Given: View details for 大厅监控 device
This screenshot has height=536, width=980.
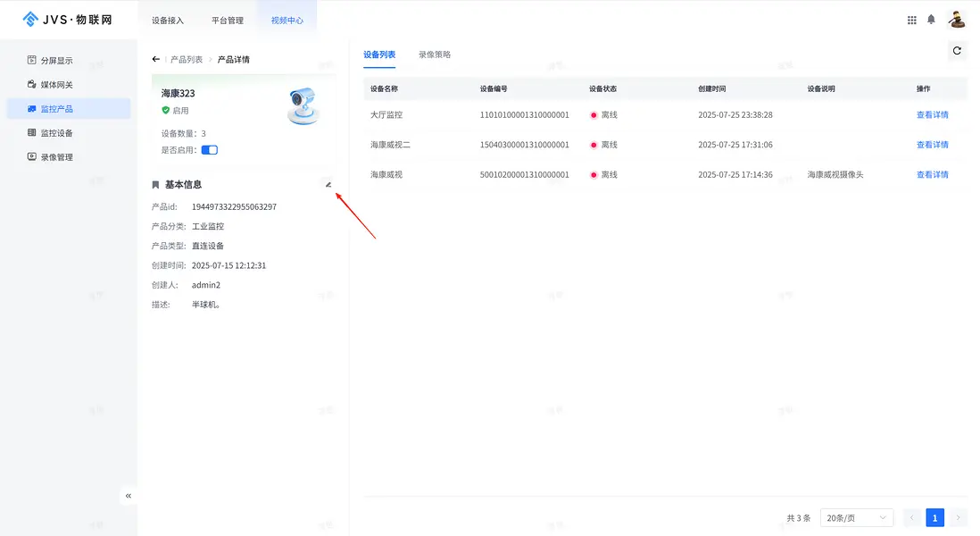Looking at the screenshot, I should [x=932, y=115].
